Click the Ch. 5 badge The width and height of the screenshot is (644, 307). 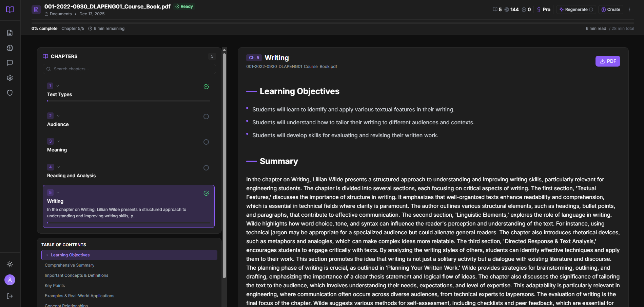pos(254,58)
